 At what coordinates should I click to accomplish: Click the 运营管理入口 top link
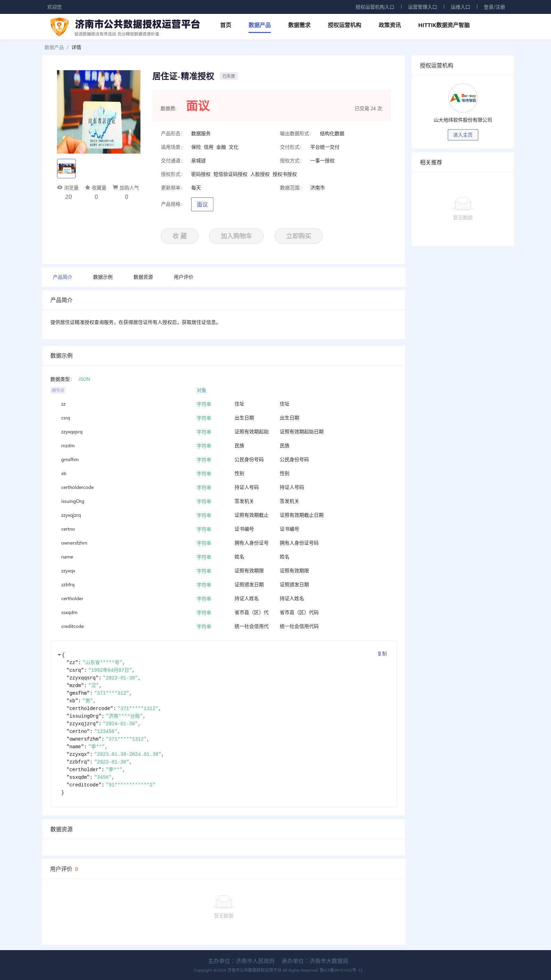coord(422,7)
